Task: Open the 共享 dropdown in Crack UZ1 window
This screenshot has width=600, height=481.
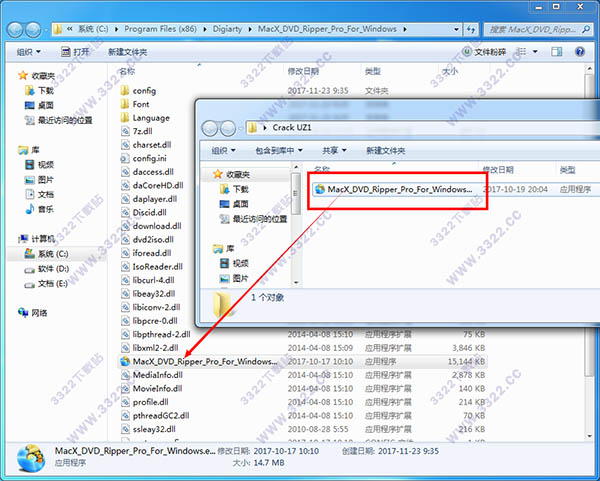Action: pos(334,150)
